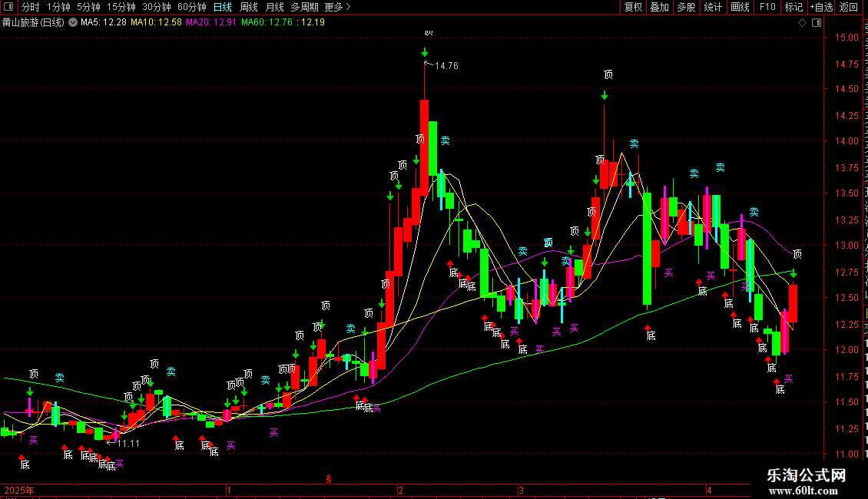Click the 4 month marker on date axis

pyautogui.click(x=709, y=491)
